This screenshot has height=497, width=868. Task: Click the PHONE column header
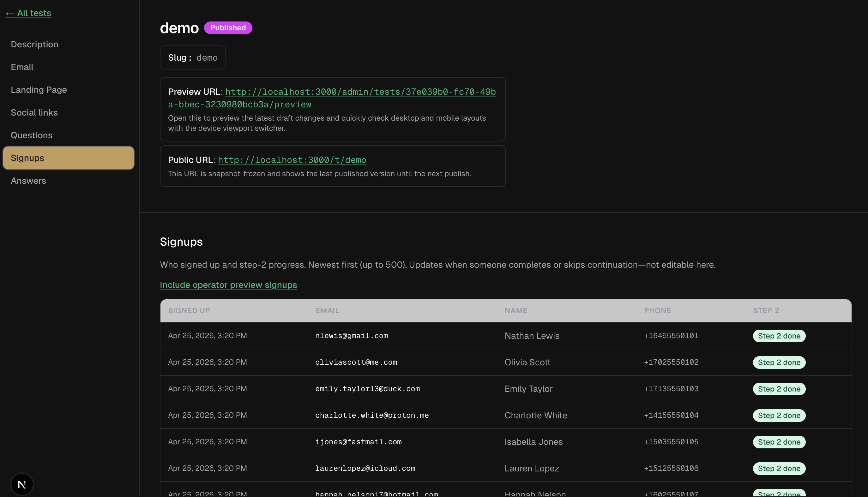click(657, 311)
